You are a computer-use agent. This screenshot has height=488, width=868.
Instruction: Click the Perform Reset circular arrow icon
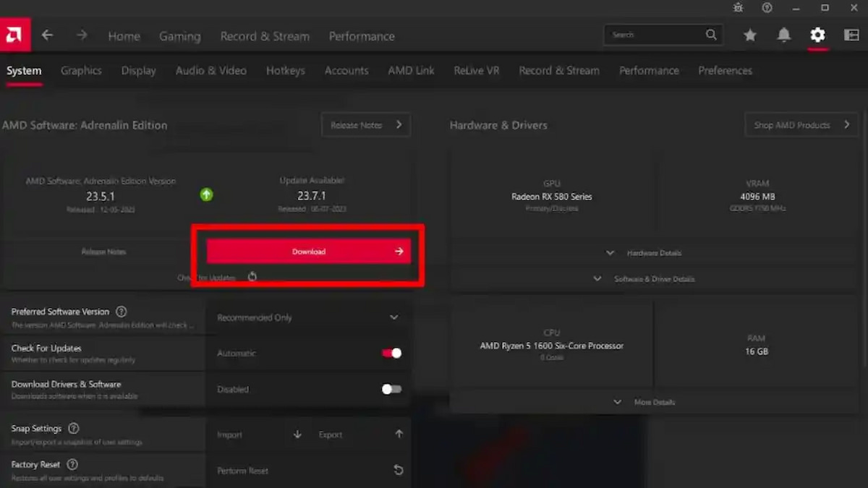pyautogui.click(x=399, y=470)
